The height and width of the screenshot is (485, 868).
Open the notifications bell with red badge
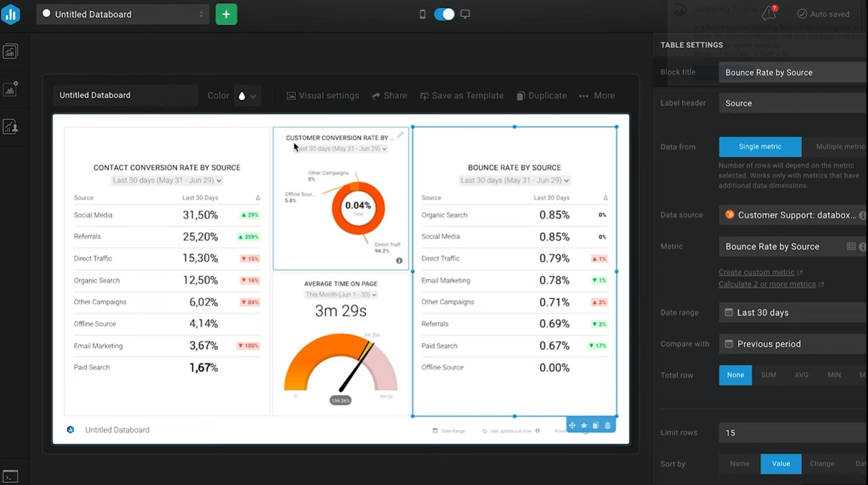(769, 13)
